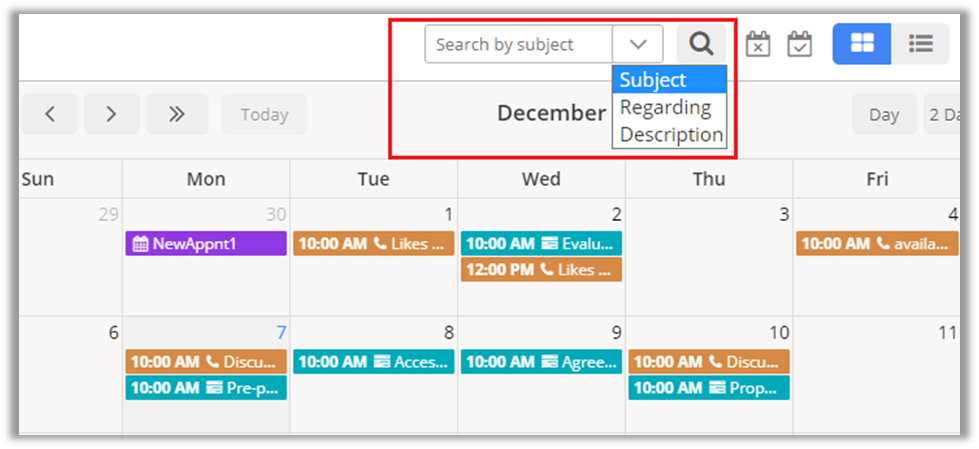
Task: Select the 2 Day view button
Action: tap(950, 114)
